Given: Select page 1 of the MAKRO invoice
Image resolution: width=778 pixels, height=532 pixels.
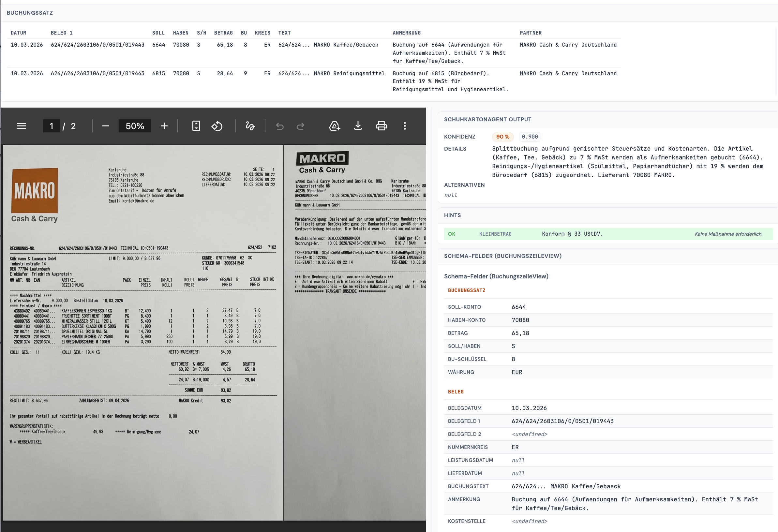Looking at the screenshot, I should coord(143,332).
